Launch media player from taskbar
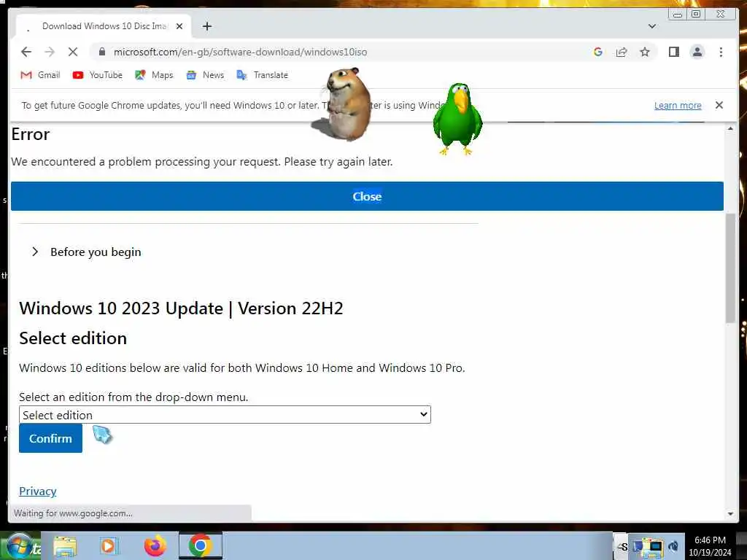This screenshot has height=560, width=747. click(x=108, y=546)
